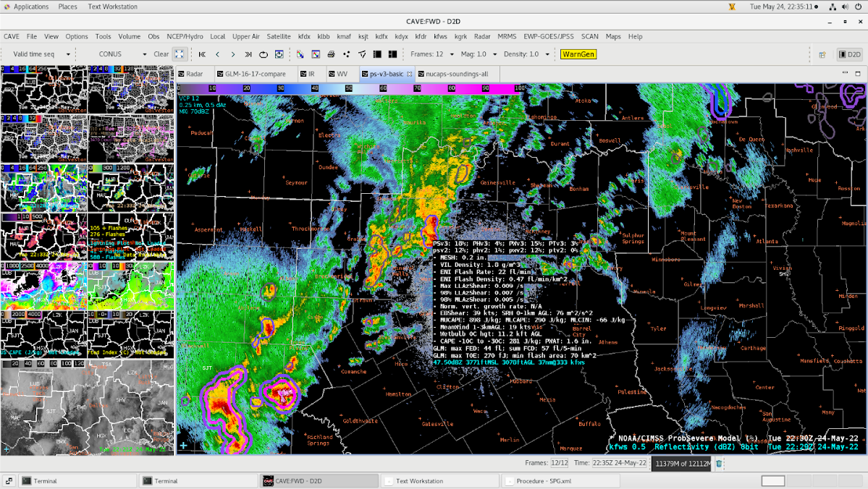Jump to the first frame
The image size is (868, 489).
[x=202, y=54]
